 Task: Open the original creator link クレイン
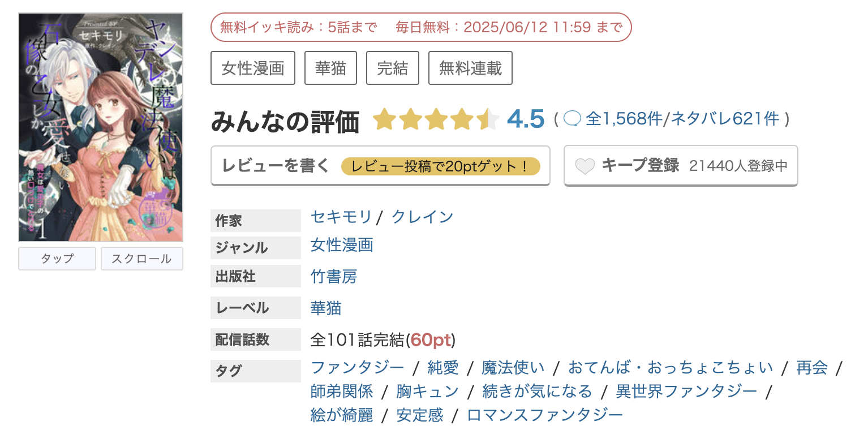pos(422,216)
